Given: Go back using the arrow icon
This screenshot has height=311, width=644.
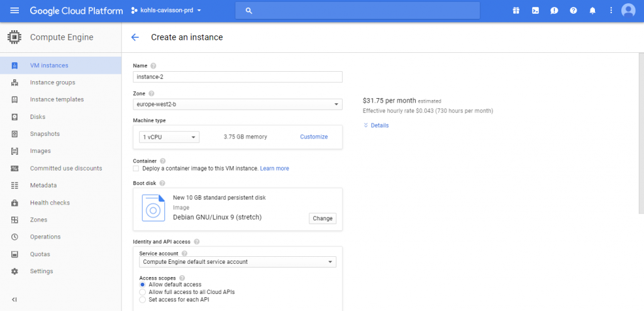Looking at the screenshot, I should coord(135,37).
